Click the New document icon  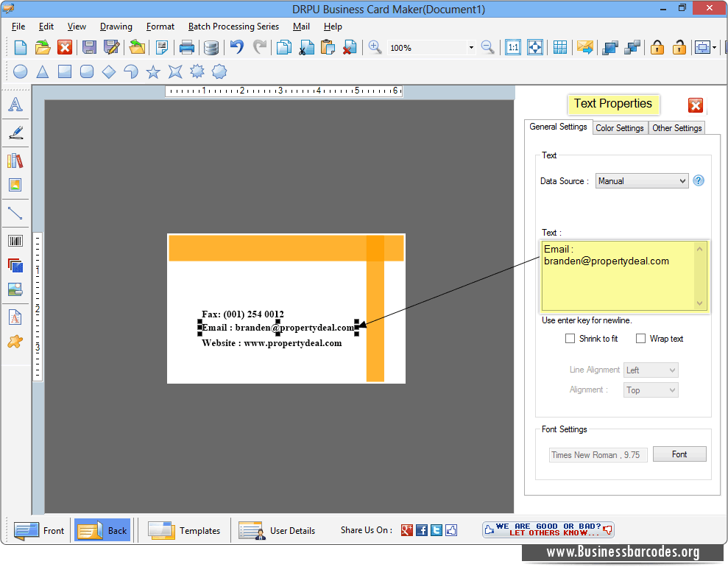(21, 47)
